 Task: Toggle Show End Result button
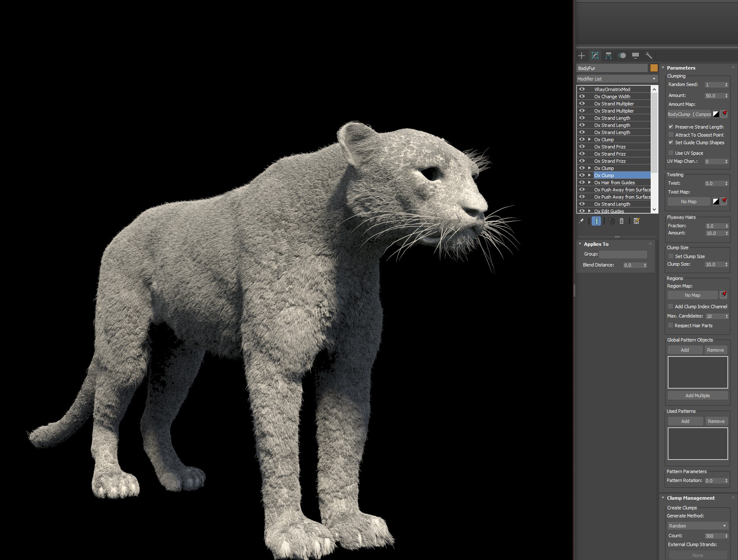(x=596, y=221)
